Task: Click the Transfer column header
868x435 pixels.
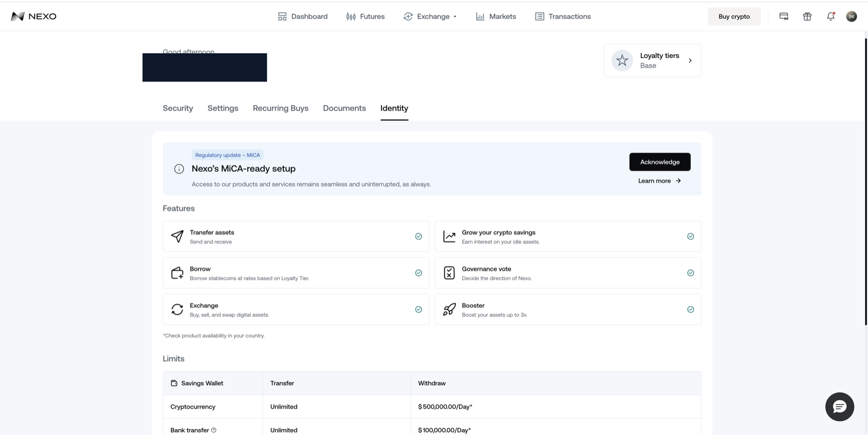Action: 282,383
